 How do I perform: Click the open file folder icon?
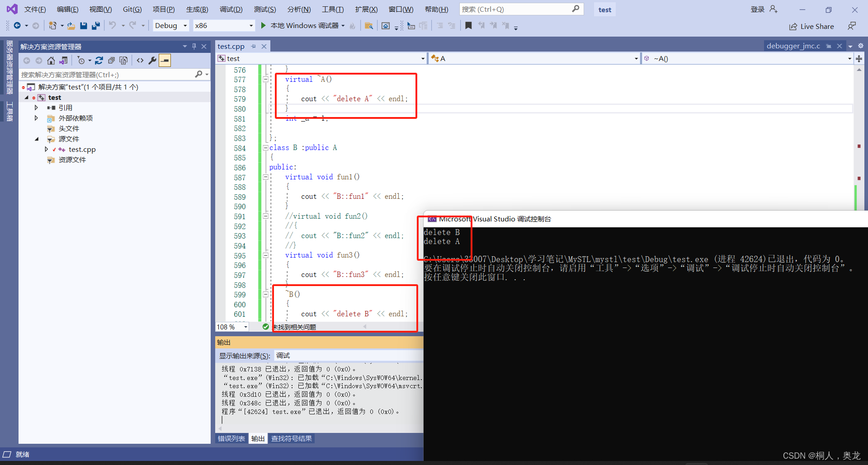(71, 26)
